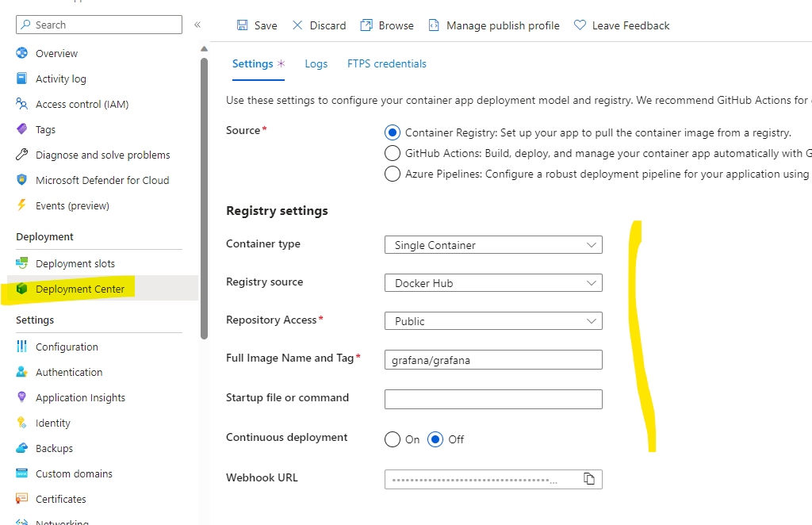
Task: Click the Application Insights lightbulb icon
Action: (x=21, y=397)
